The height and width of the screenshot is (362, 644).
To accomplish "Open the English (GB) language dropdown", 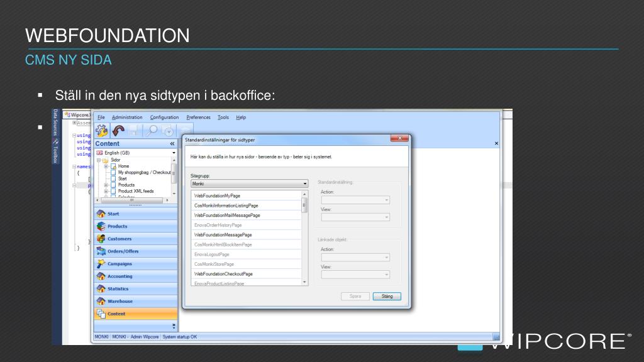I will (x=174, y=153).
